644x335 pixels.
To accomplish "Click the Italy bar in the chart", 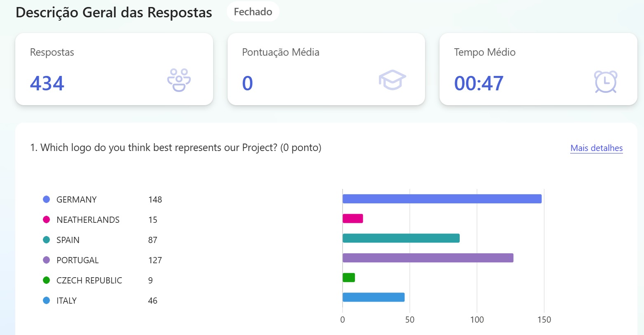I will click(x=373, y=297).
